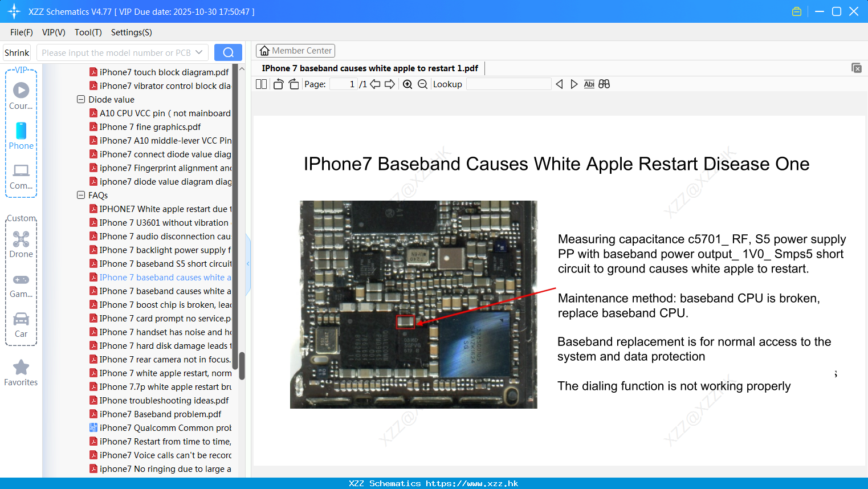Viewport: 868px width, 489px height.
Task: Go to next page arrow
Action: (x=390, y=84)
